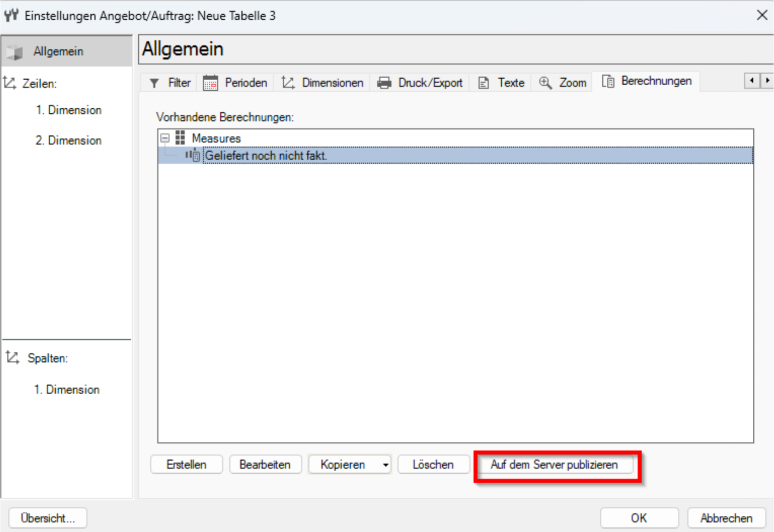The width and height of the screenshot is (774, 532).
Task: Select the Berechnungen tab
Action: pyautogui.click(x=646, y=81)
